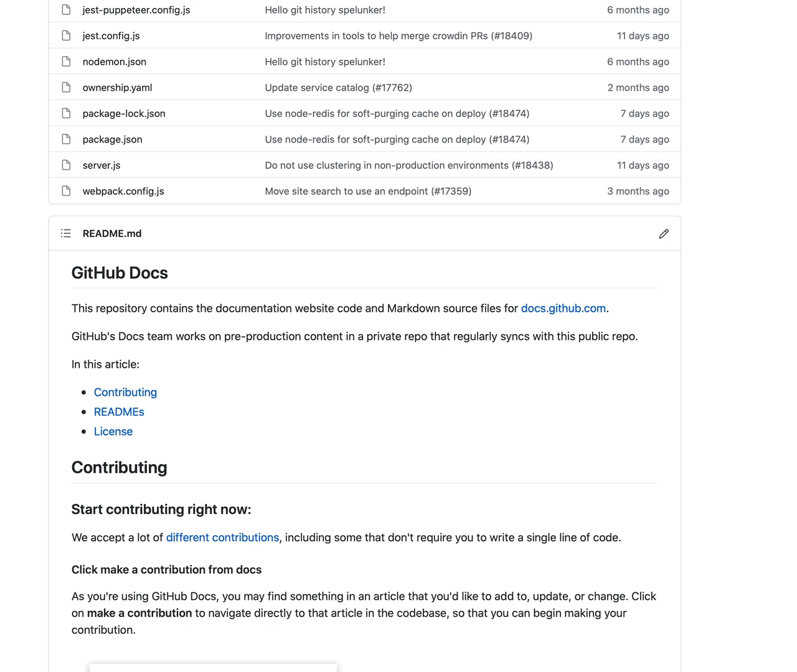
Task: Click the file icon beside nodemon.json
Action: tap(66, 62)
